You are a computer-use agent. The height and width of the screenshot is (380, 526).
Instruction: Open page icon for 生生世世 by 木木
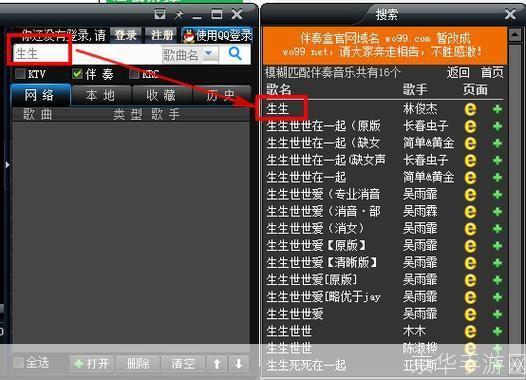[470, 331]
